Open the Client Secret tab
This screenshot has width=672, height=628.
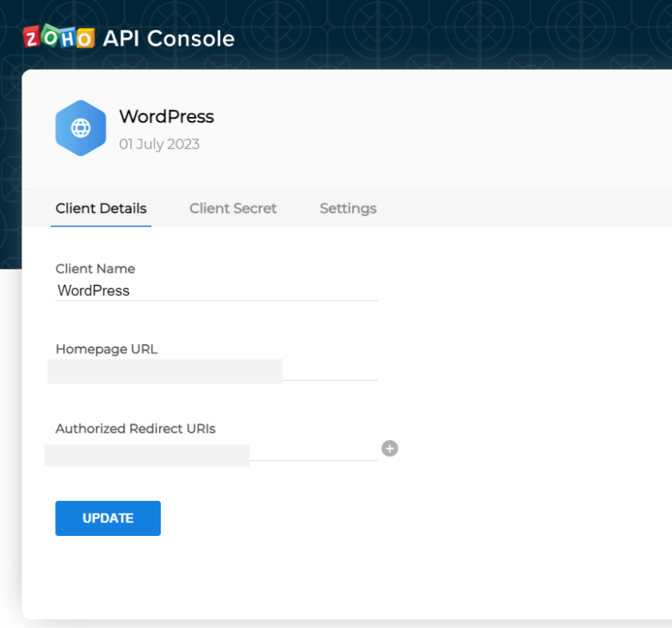point(233,208)
